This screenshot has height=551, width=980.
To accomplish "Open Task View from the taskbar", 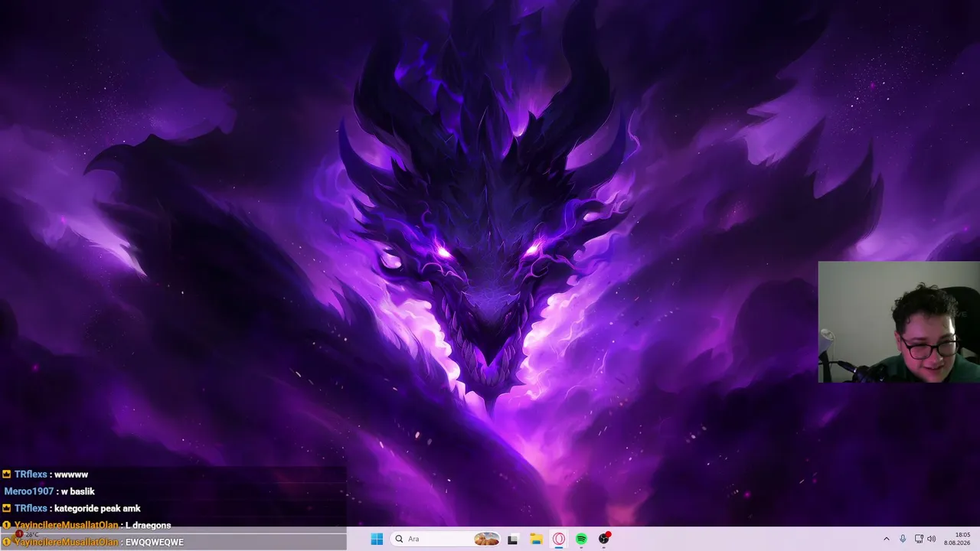I will click(x=513, y=539).
